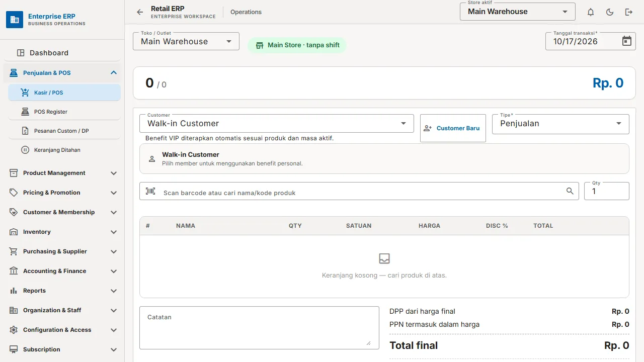
Task: Click the Customer Baru button
Action: tap(453, 128)
